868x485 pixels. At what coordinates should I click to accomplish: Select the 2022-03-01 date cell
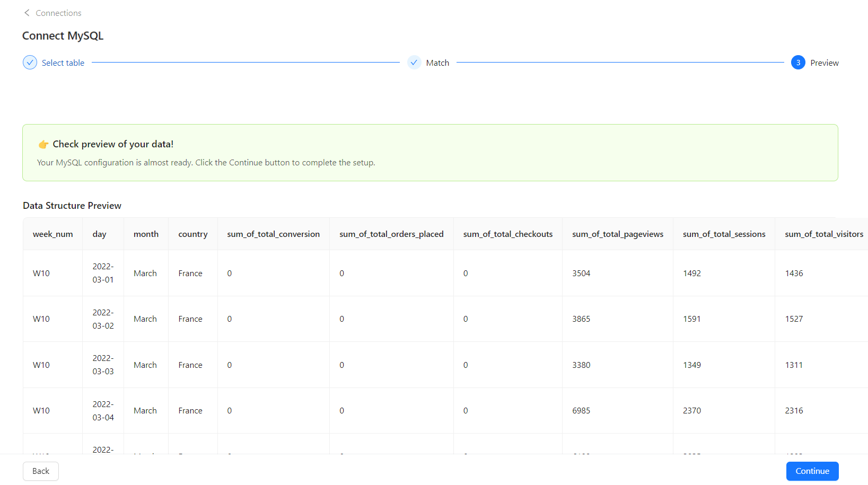click(103, 273)
